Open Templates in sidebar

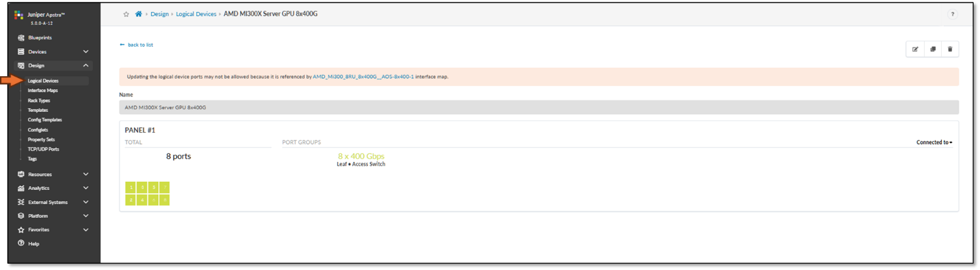[38, 110]
